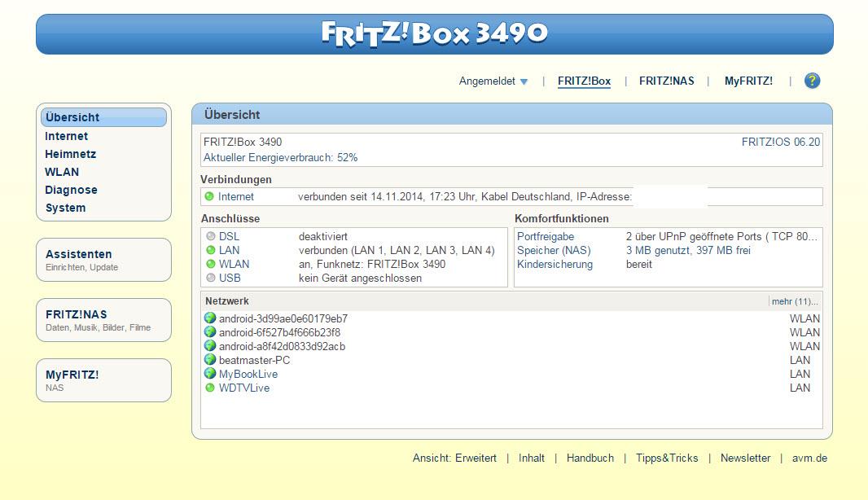Open the Heimnetz sidebar menu
The height and width of the screenshot is (500, 868).
70,154
